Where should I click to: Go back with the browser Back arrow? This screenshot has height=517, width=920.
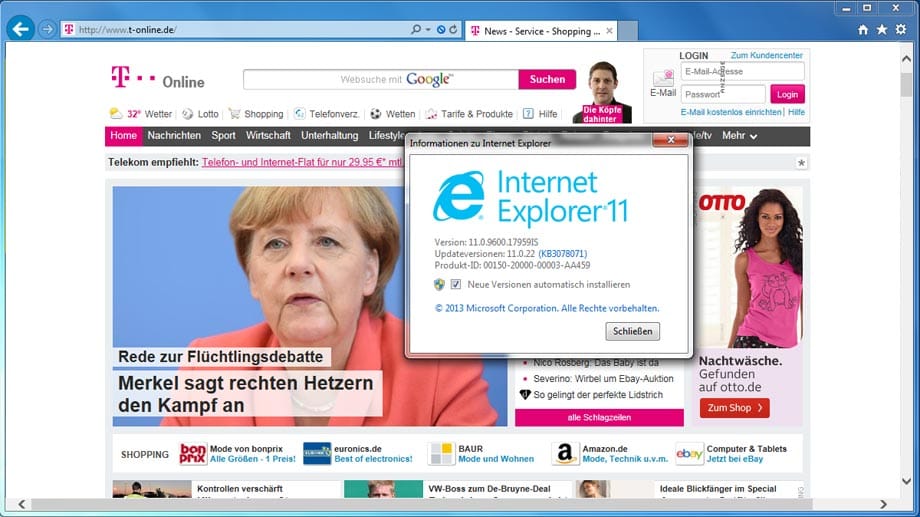click(x=21, y=29)
